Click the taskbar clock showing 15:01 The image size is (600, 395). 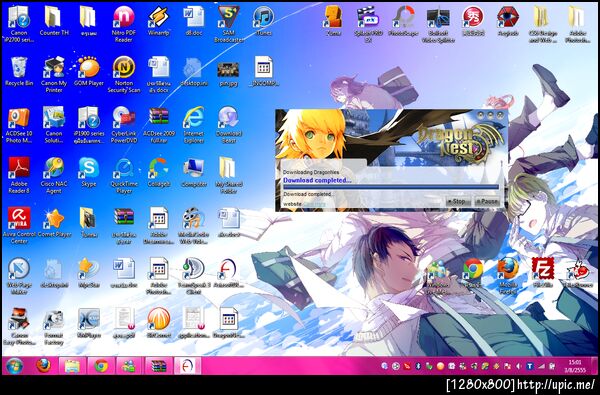point(575,366)
